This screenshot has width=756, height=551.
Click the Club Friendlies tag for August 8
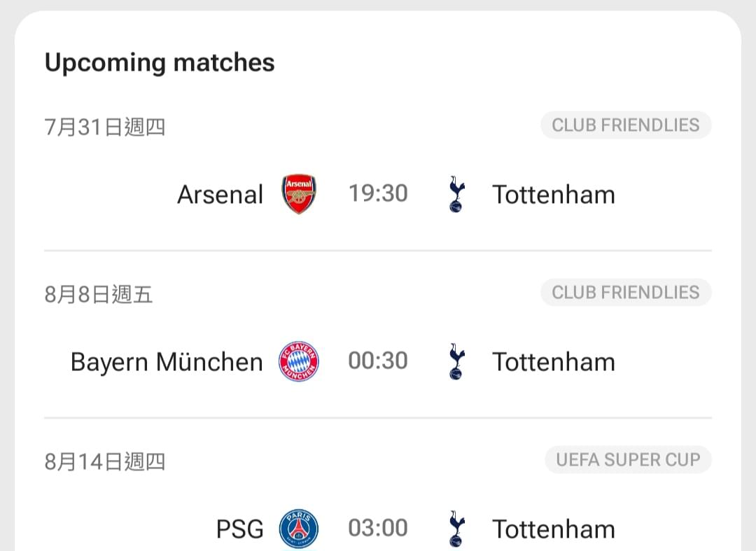tap(626, 293)
